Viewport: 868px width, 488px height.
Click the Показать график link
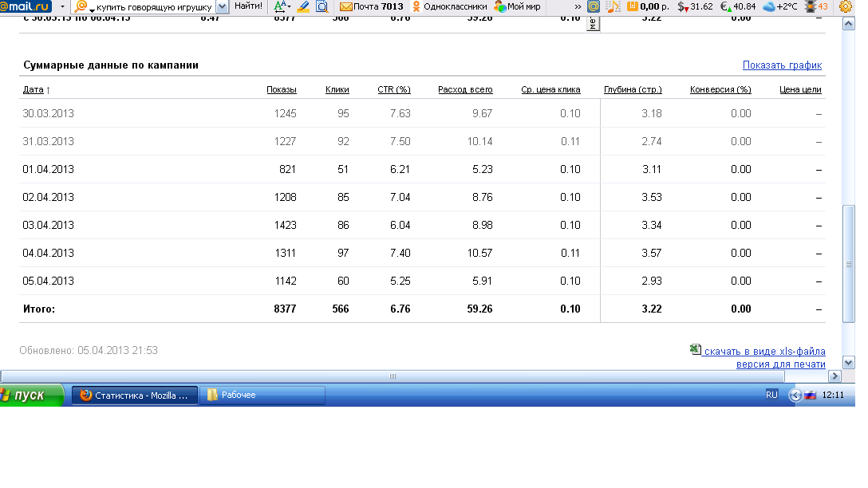click(x=781, y=65)
